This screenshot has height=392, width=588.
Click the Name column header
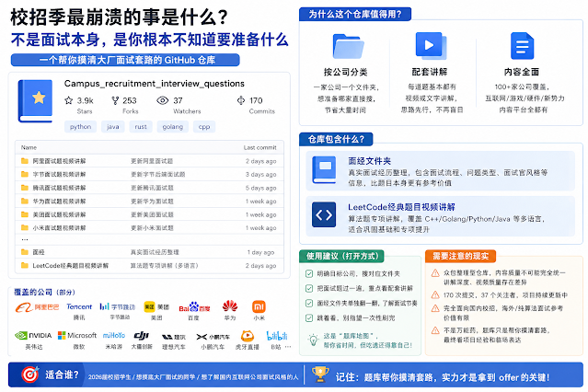click(x=29, y=147)
